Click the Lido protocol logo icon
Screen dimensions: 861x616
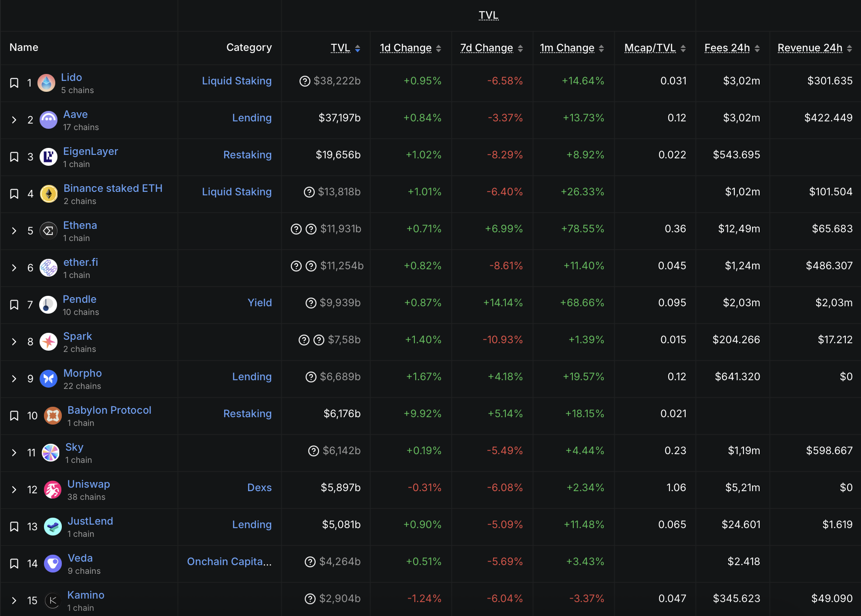[46, 83]
